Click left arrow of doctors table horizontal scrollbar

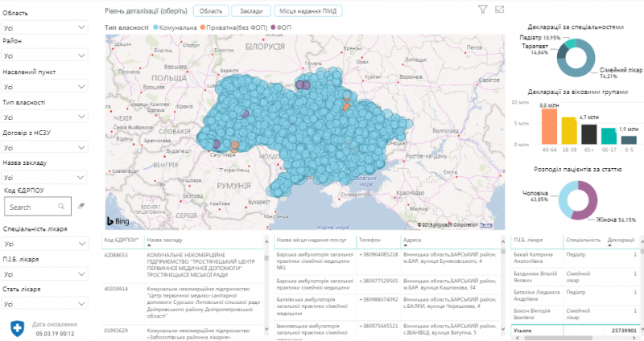516,338
